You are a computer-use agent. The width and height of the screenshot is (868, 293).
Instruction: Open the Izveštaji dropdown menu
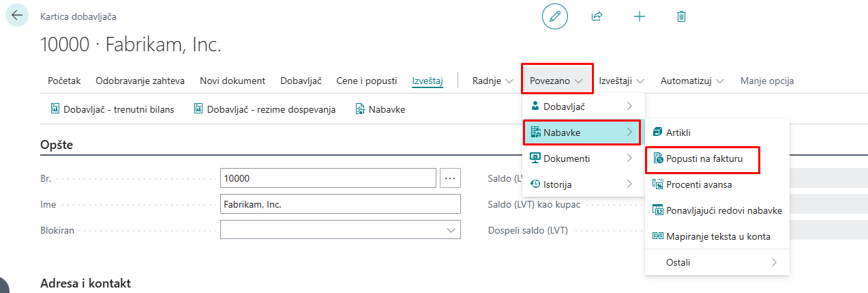click(x=621, y=81)
